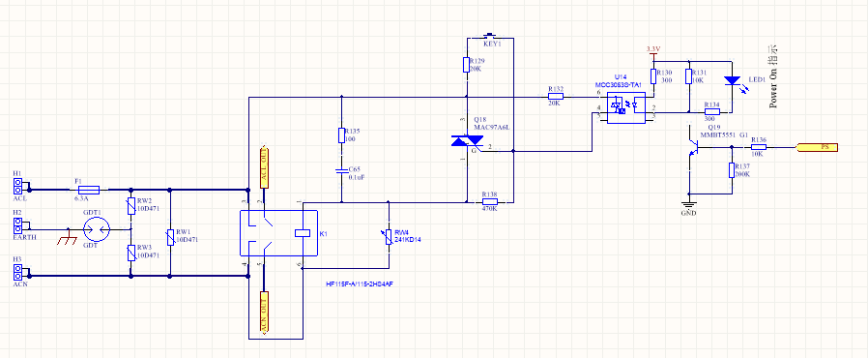Click the GND power ground symbol
The image size is (868, 358).
(689, 205)
